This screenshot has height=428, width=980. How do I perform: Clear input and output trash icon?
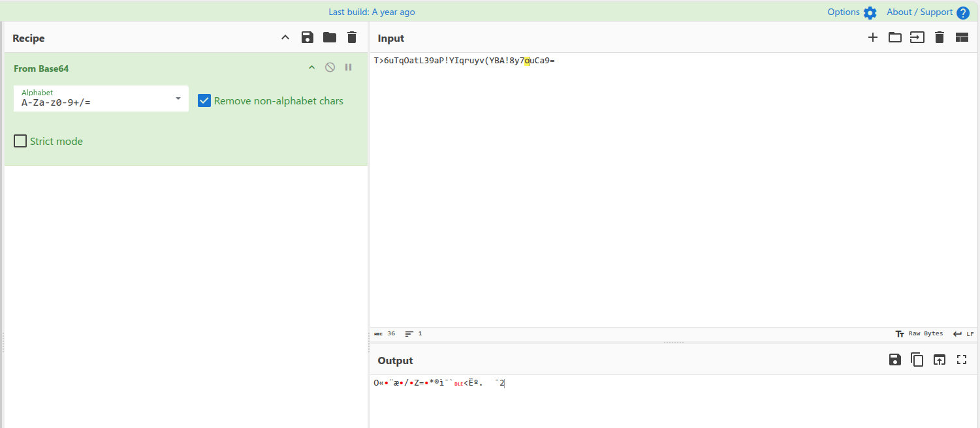pos(940,38)
